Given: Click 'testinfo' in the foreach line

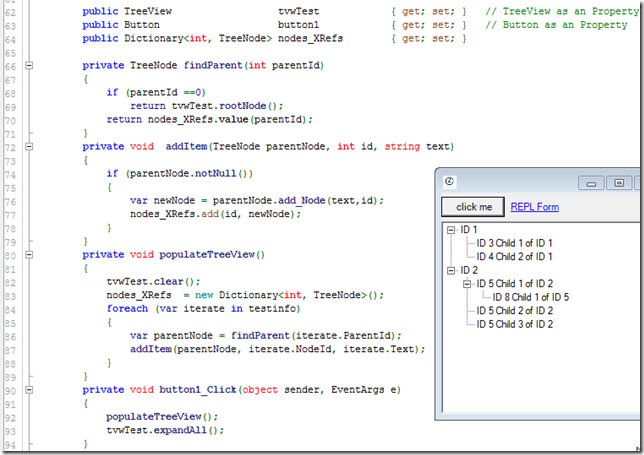Looking at the screenshot, I should click(271, 309).
